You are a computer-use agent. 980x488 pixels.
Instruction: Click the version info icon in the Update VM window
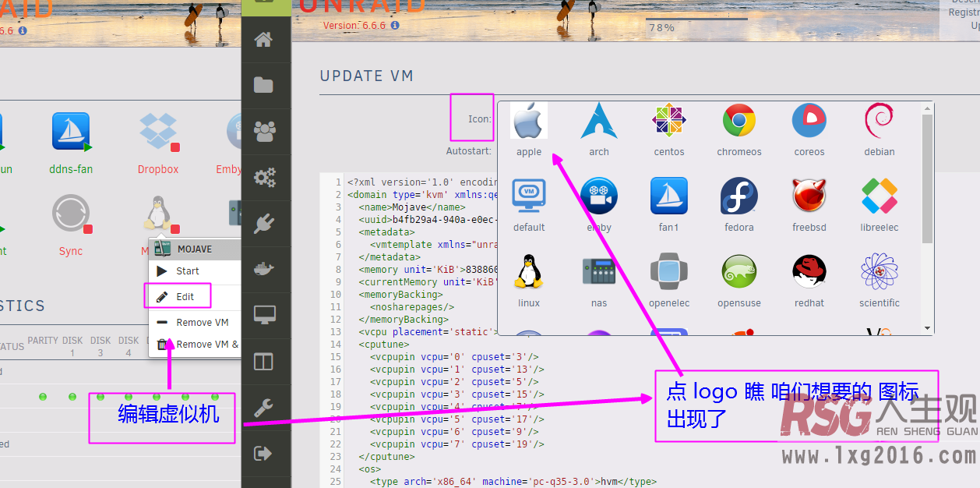click(395, 25)
